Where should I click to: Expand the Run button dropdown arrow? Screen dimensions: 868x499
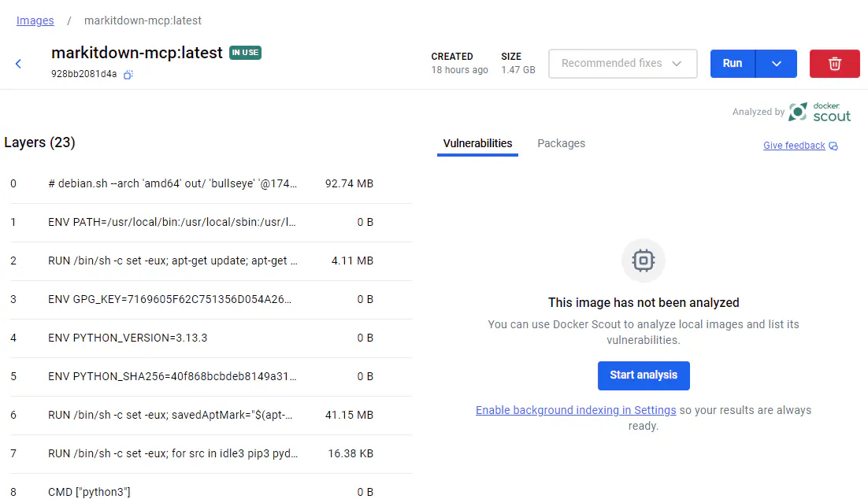tap(776, 64)
